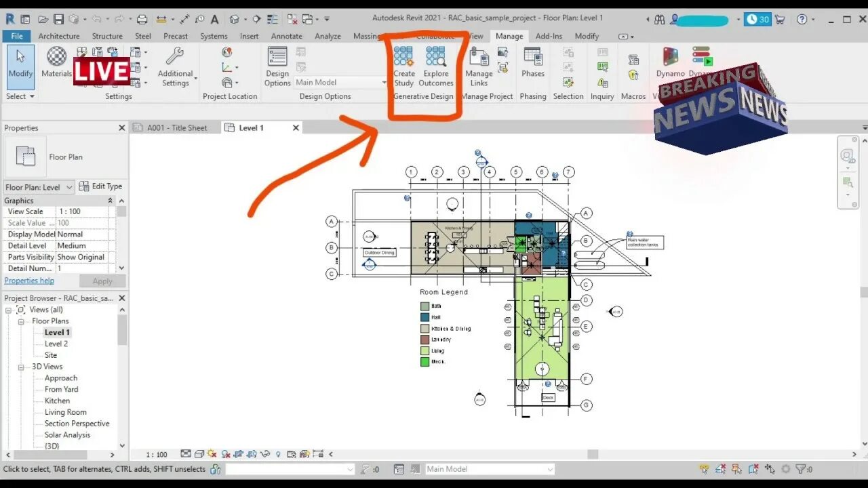This screenshot has height=488, width=868.
Task: Click the Text tool icon in quick access
Action: (214, 19)
